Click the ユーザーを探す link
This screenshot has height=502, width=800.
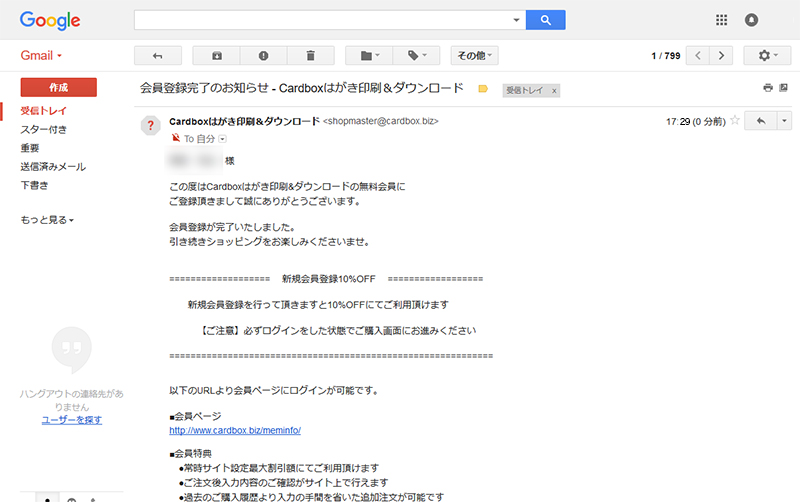click(x=72, y=420)
